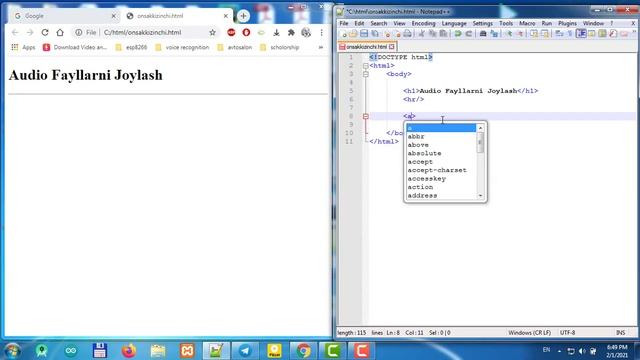Open the esp8266 bookmark folder
Image resolution: width=640 pixels, height=360 pixels.
tap(131, 47)
